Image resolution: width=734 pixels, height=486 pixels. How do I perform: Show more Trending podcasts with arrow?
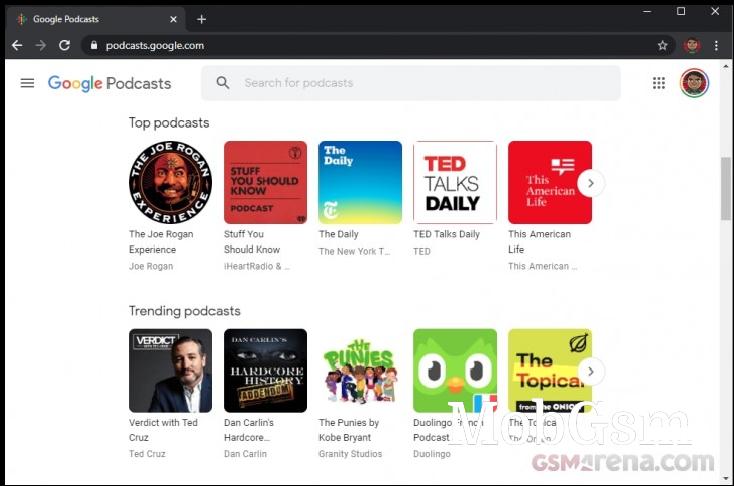591,371
